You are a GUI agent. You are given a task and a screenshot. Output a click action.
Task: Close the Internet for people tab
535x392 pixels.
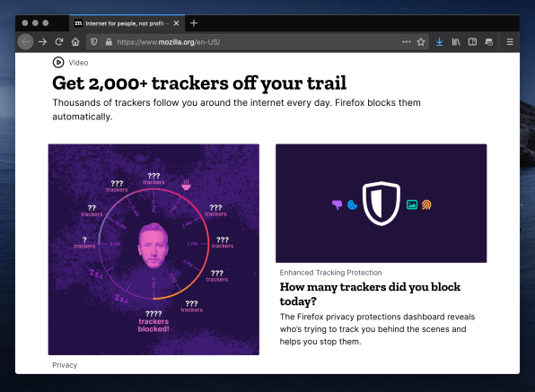point(177,23)
